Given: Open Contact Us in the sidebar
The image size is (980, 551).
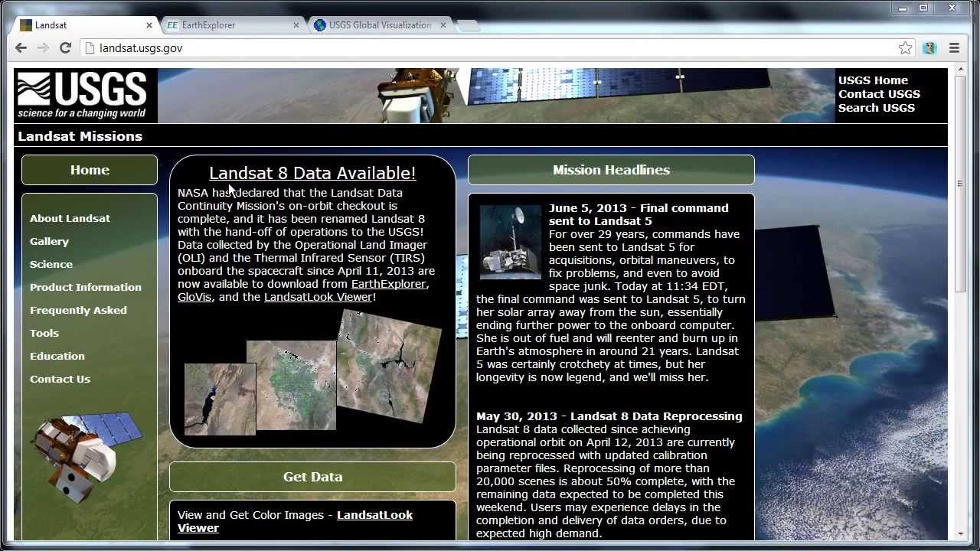Looking at the screenshot, I should pyautogui.click(x=60, y=379).
